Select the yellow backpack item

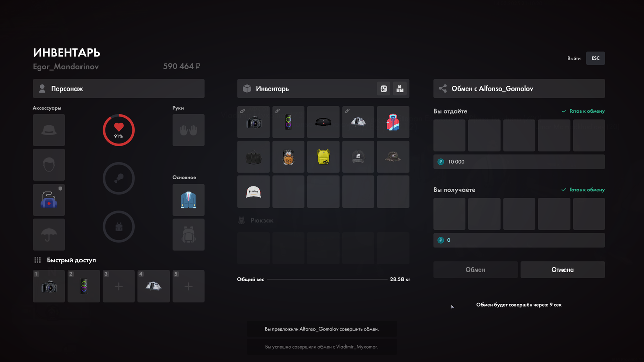(324, 157)
